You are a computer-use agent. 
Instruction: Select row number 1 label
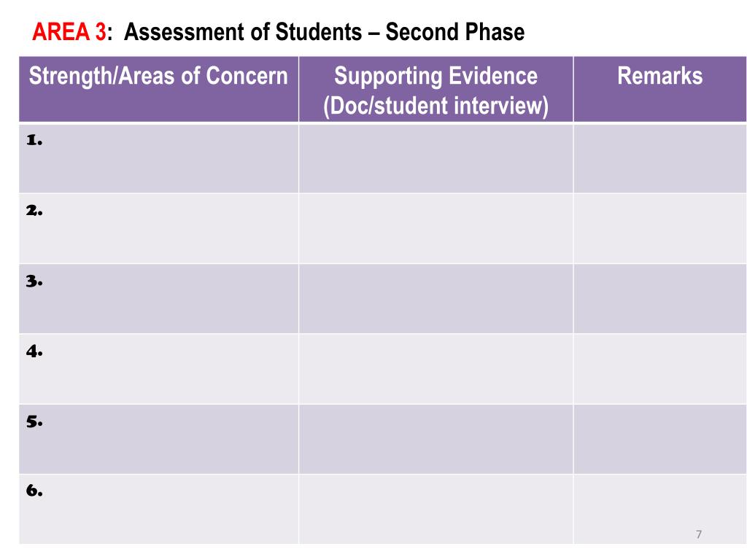point(34,140)
